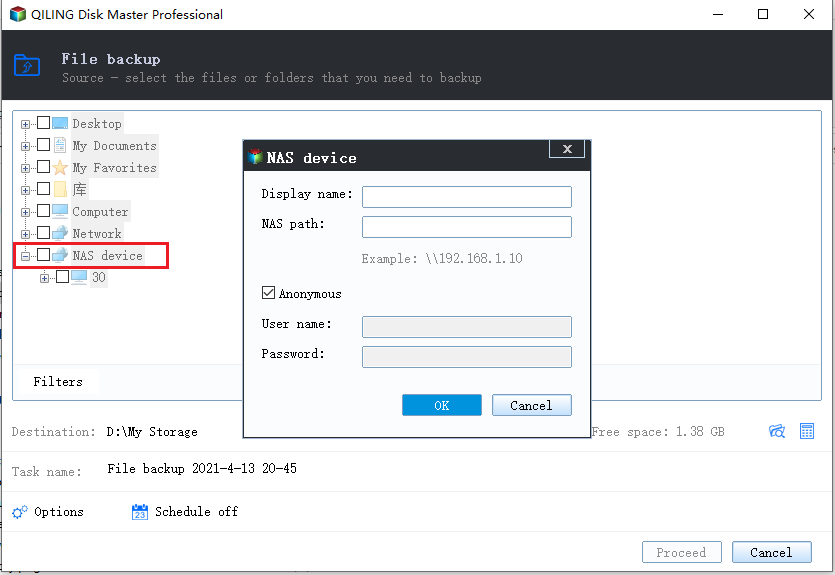Close the NAS device dialog with X
The height and width of the screenshot is (575, 835).
[567, 149]
